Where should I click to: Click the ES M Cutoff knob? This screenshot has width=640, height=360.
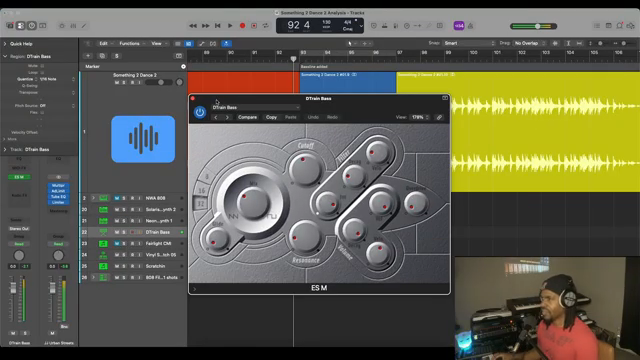pos(304,169)
